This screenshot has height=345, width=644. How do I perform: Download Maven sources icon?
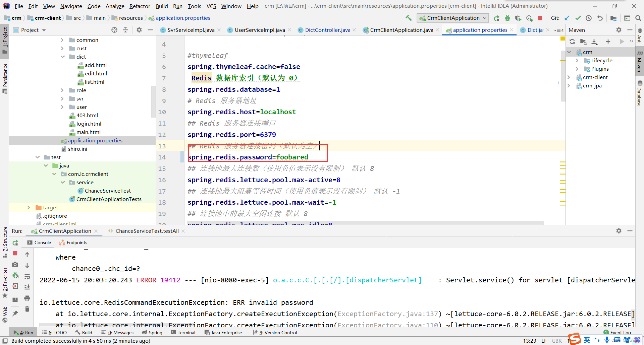[x=594, y=42]
